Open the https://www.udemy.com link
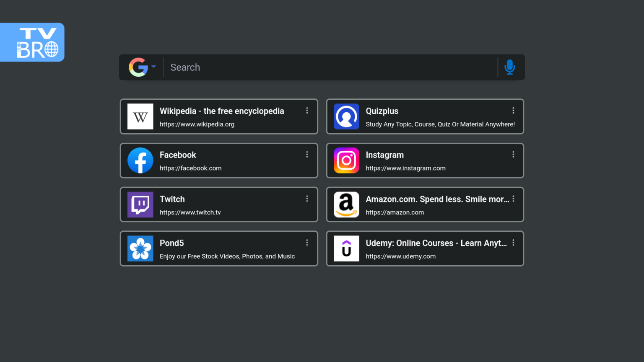 pyautogui.click(x=400, y=256)
